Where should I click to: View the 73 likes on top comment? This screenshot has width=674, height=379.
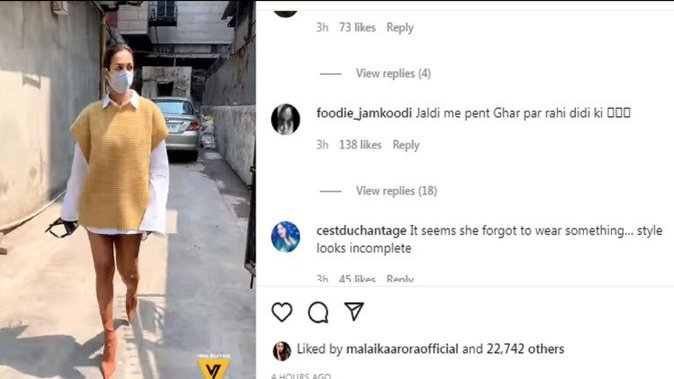357,28
